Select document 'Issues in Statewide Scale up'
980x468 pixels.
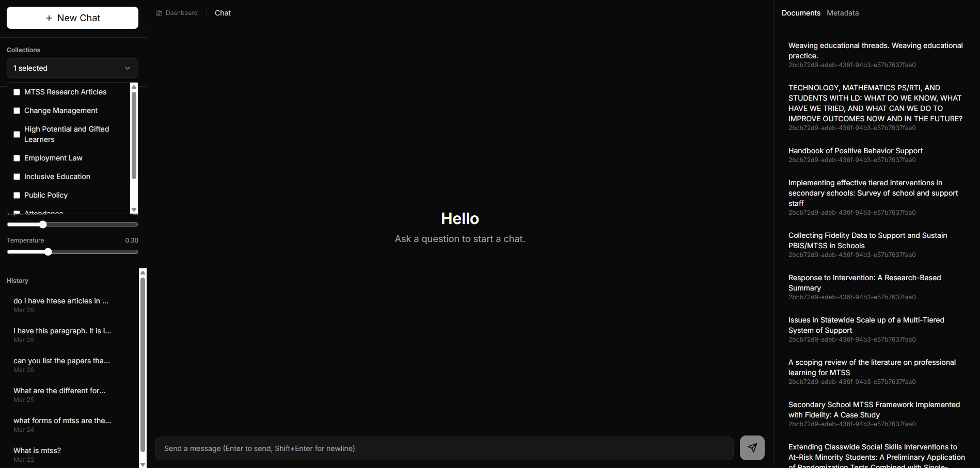(x=876, y=329)
